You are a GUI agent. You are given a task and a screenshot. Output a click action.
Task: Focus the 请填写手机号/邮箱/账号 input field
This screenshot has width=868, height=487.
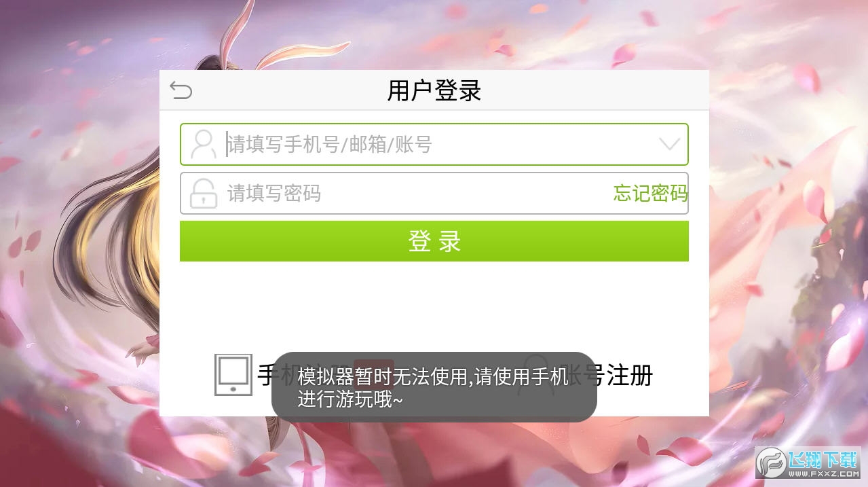coord(434,144)
